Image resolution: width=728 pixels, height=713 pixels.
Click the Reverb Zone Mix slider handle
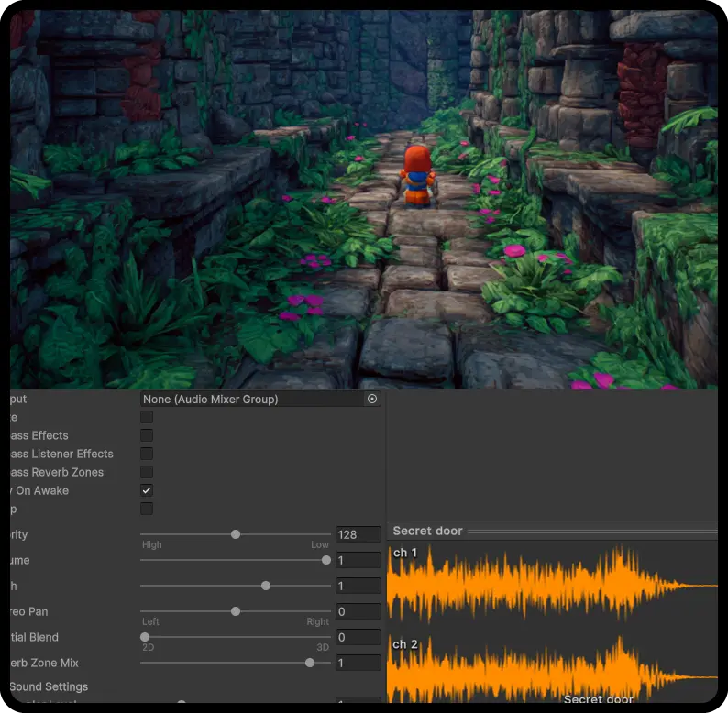click(310, 663)
